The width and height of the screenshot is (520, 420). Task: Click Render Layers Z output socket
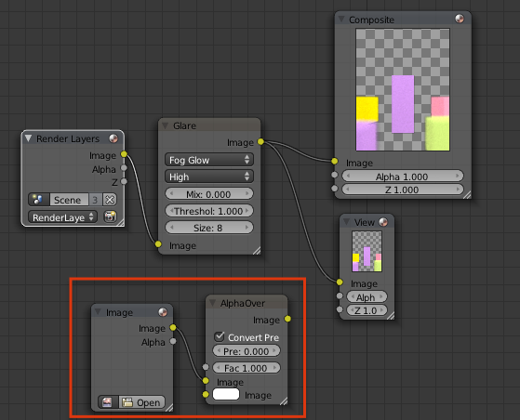point(124,181)
